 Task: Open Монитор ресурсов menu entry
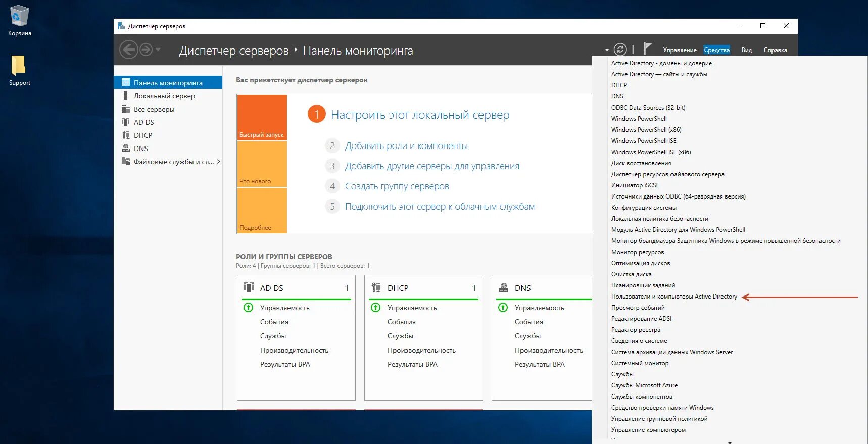point(638,252)
